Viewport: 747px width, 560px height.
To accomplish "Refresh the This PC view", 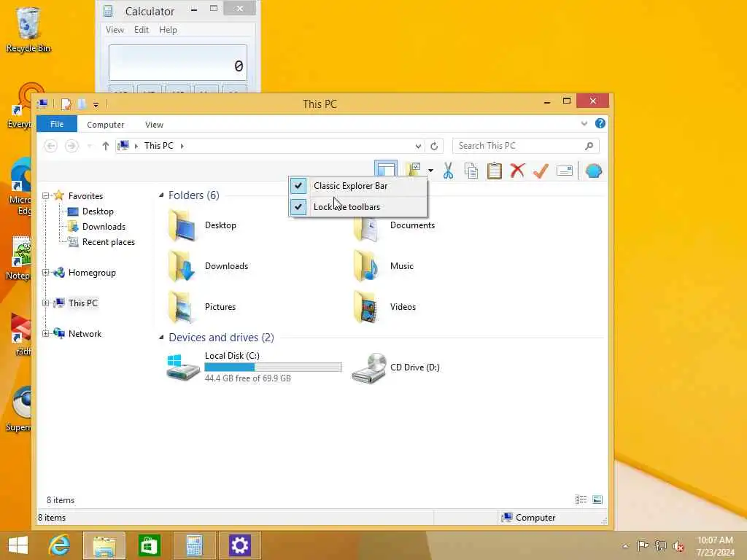I will click(x=434, y=146).
